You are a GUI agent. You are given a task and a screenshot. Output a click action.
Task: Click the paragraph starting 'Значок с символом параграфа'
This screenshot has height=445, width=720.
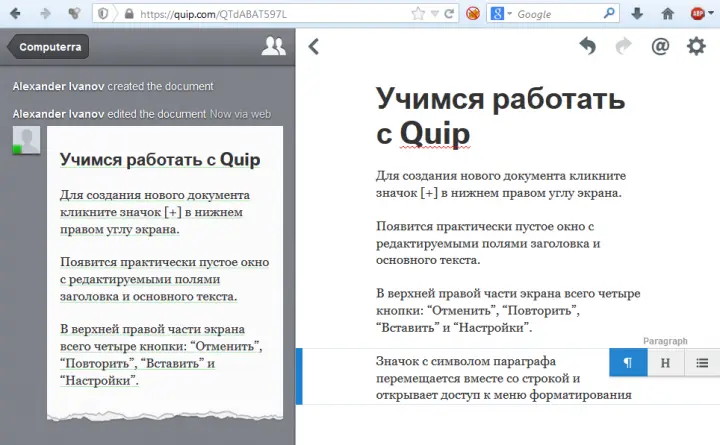(x=504, y=378)
